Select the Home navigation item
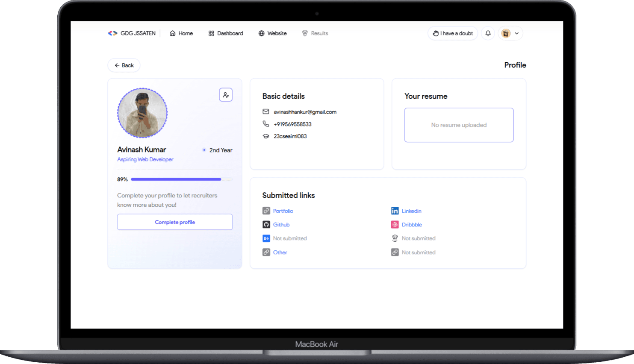 tap(181, 33)
